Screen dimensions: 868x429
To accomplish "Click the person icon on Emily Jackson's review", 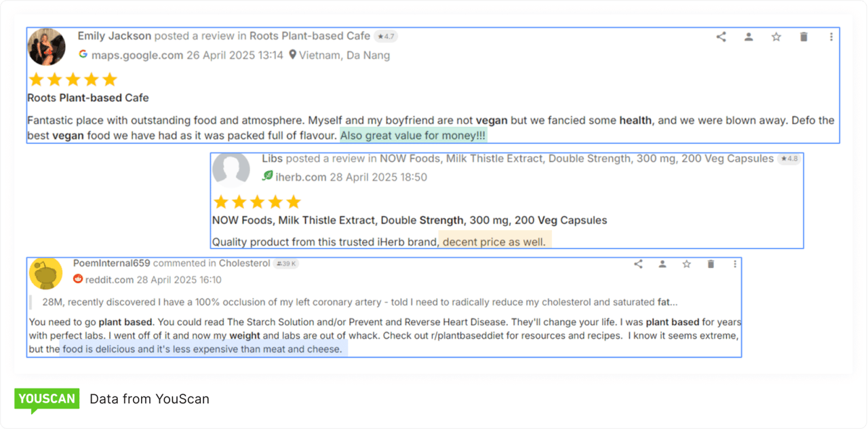I will point(749,37).
